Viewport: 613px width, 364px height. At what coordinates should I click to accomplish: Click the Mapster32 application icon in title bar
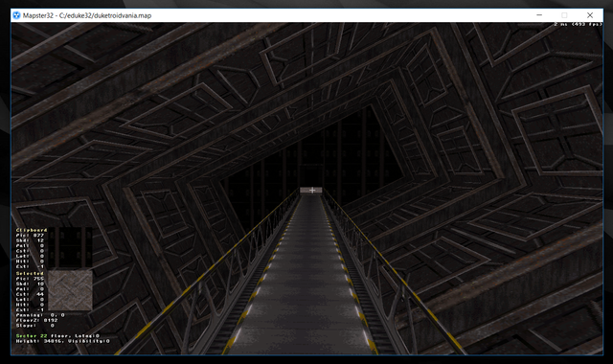16,15
